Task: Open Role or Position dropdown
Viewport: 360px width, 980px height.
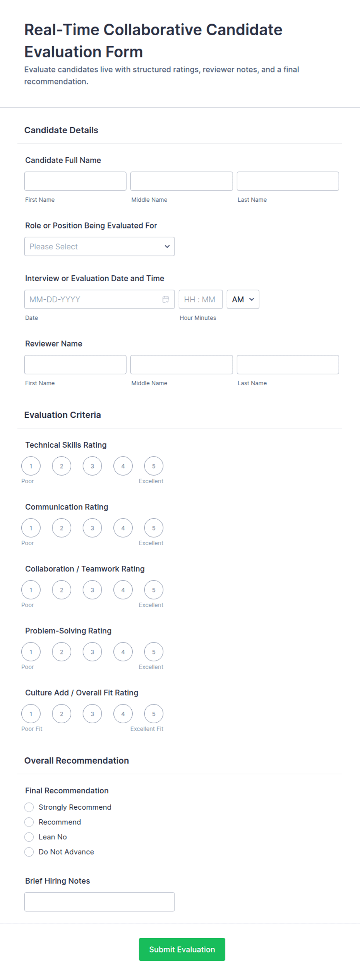Action: (99, 247)
